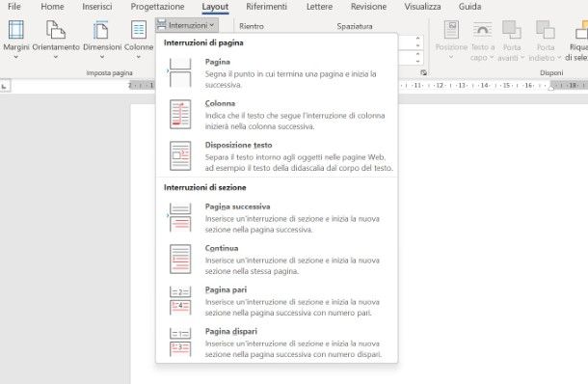Screen dimensions: 588x384
Task: Click the Porta avanti icon
Action: (x=512, y=30)
